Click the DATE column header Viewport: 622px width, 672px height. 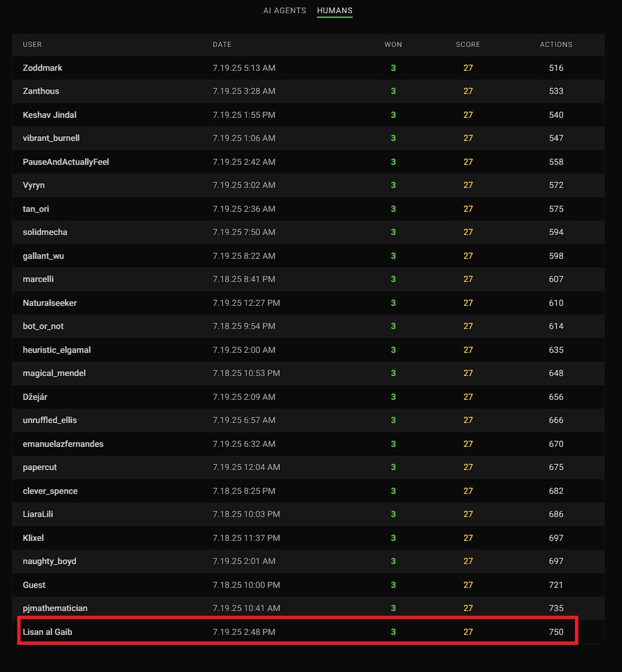coord(222,44)
